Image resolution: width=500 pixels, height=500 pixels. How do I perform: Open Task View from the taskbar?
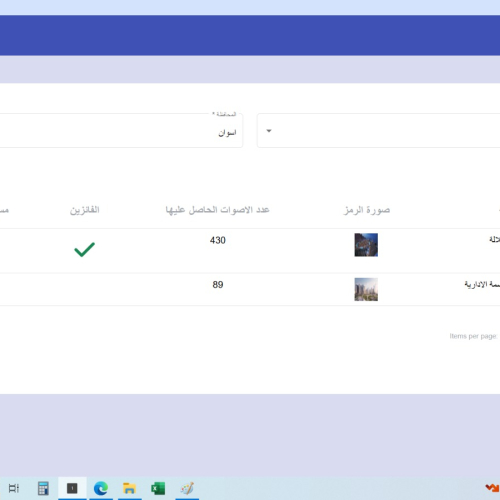coord(14,488)
